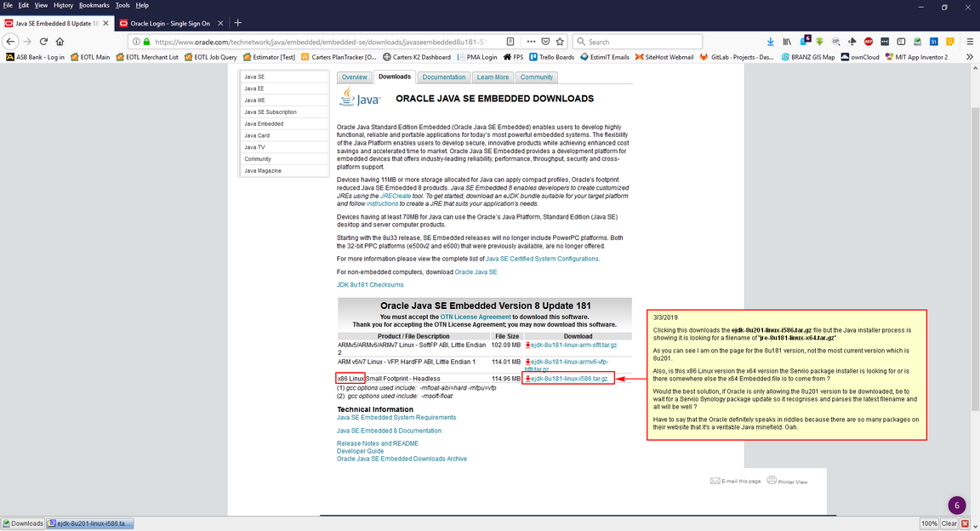The image size is (980, 531).
Task: Toggle Reader View in the address bar
Action: click(x=510, y=41)
